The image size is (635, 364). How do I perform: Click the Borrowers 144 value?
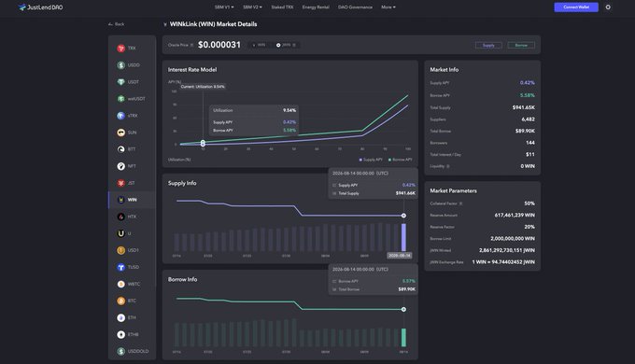pos(530,143)
